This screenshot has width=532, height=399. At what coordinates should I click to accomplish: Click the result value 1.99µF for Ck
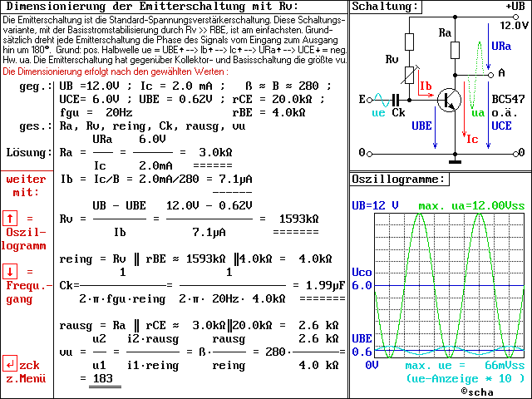click(325, 285)
